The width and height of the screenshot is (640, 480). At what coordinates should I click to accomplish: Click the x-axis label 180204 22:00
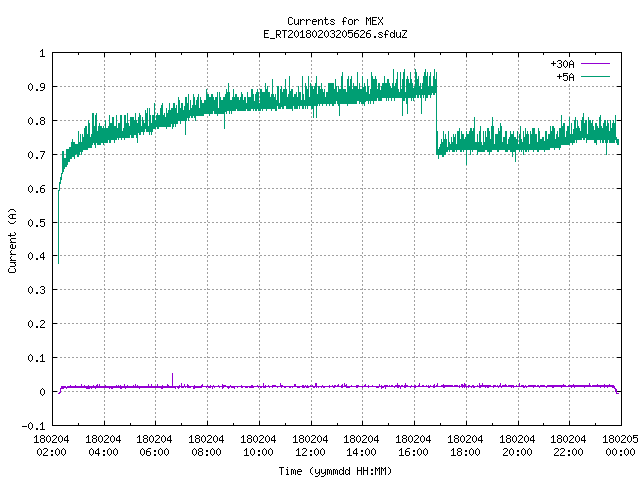[x=568, y=446]
